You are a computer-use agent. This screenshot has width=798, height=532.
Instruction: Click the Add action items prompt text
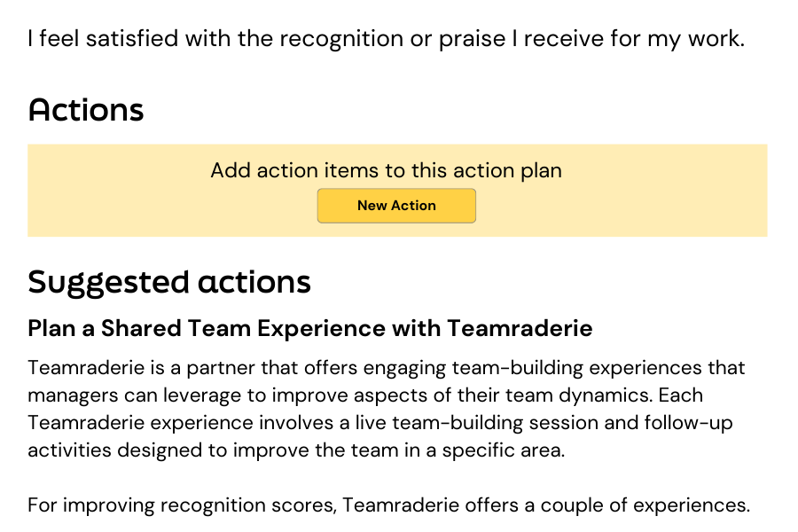click(386, 170)
